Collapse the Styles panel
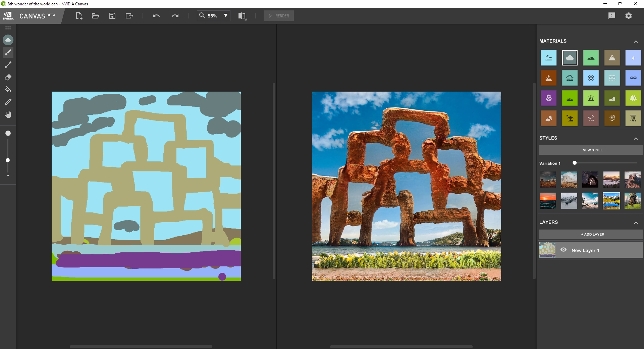 [636, 138]
